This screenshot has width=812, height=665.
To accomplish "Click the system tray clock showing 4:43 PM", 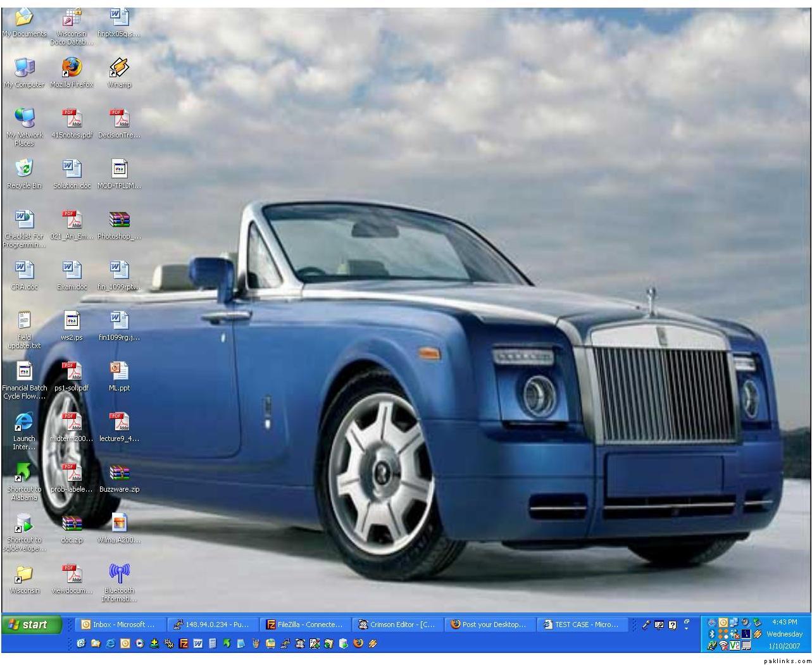I will pyautogui.click(x=784, y=622).
